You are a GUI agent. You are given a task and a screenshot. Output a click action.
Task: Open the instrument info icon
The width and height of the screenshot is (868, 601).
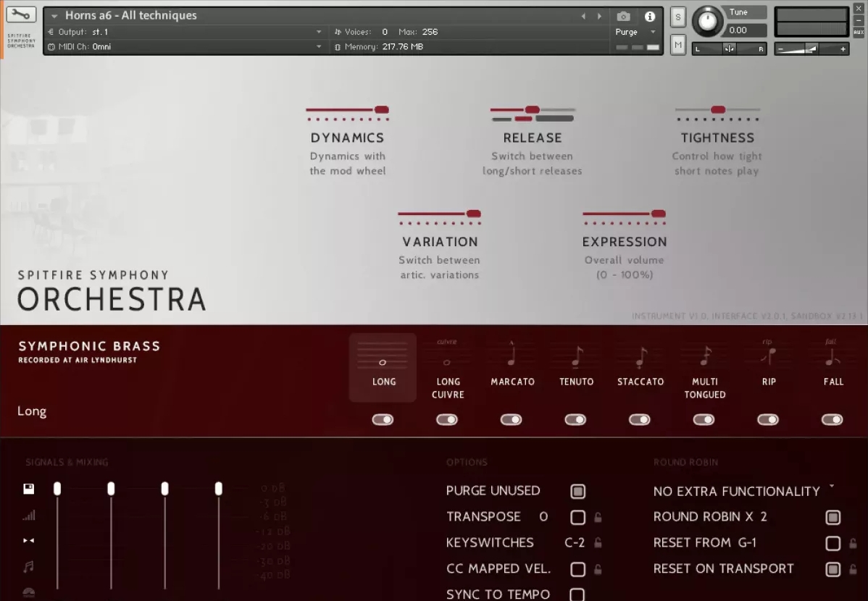click(x=650, y=17)
